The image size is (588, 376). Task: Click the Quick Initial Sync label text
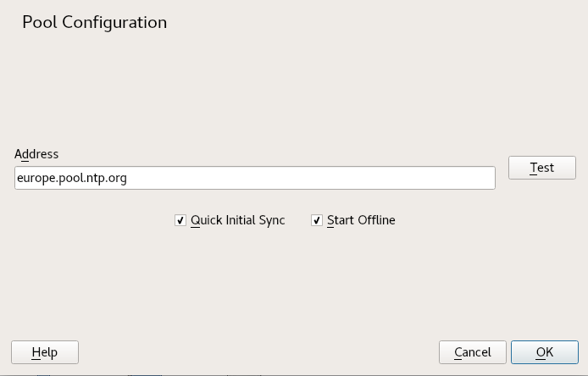(237, 220)
